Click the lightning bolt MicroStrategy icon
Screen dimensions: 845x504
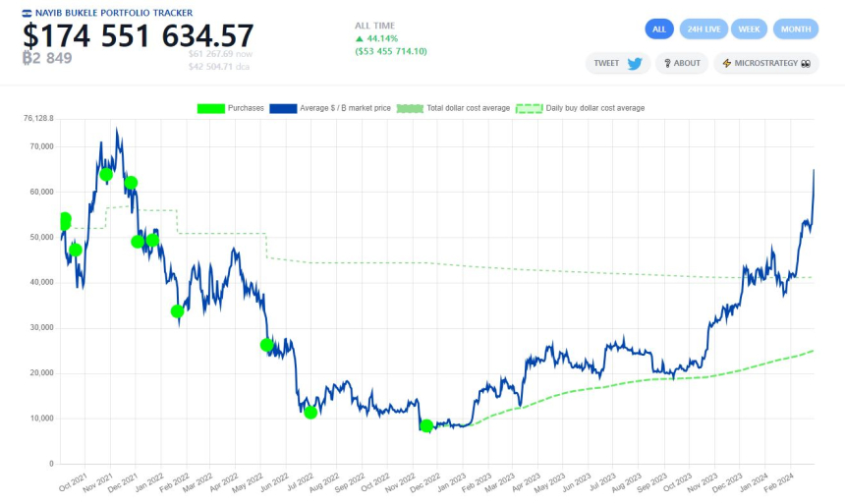click(x=726, y=63)
